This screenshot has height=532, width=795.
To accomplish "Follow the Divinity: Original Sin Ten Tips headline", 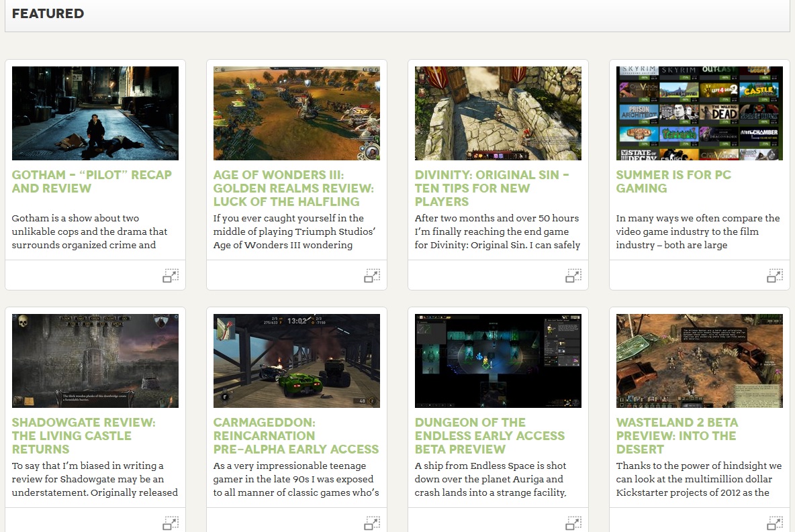I will [492, 189].
